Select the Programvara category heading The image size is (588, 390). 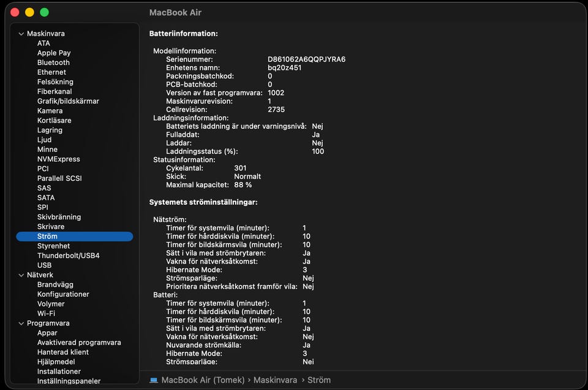tap(48, 323)
